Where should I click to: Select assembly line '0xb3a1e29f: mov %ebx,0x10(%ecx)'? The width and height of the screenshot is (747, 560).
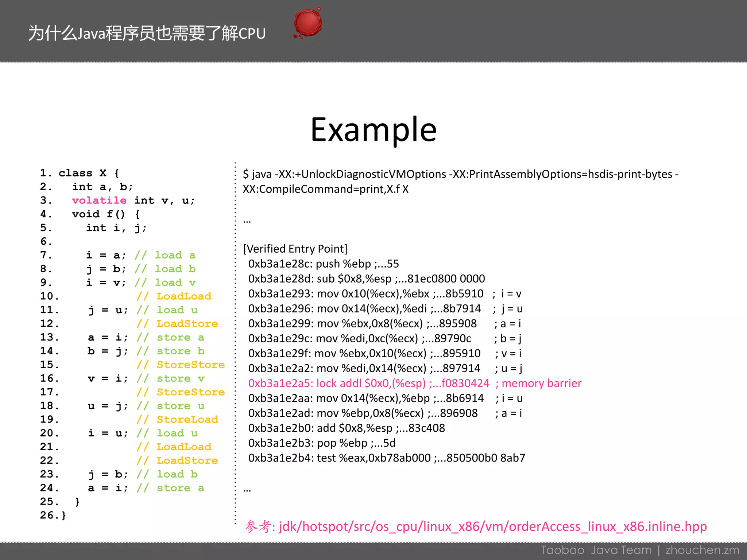click(x=385, y=354)
